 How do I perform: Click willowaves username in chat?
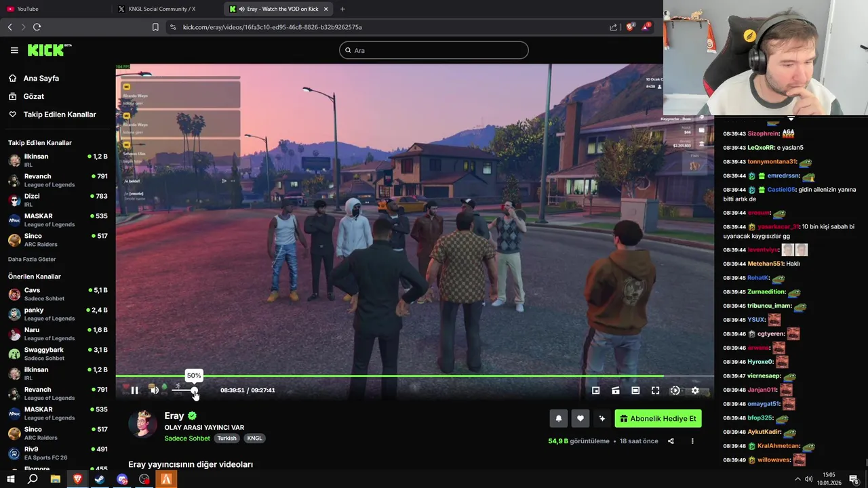773,460
